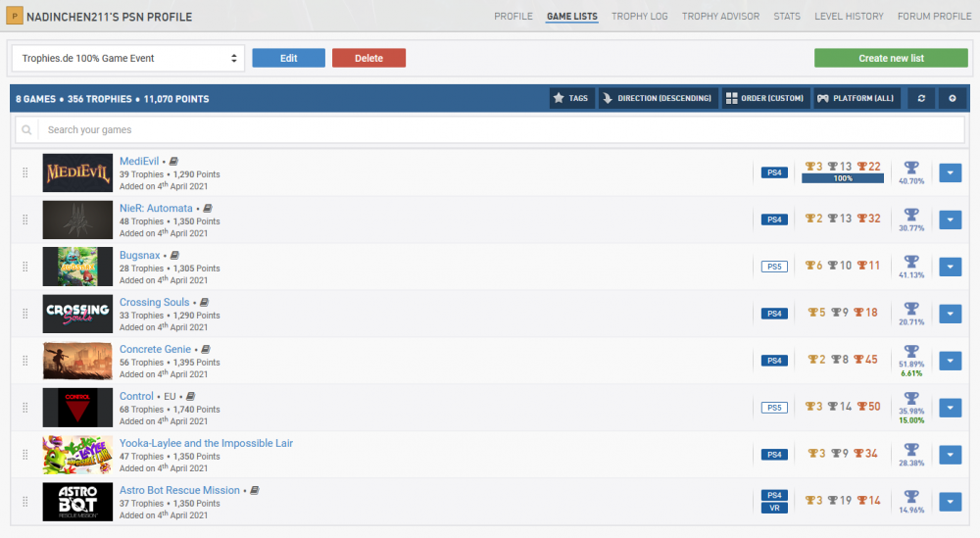
Task: Click the profile avatar icon beside the username
Action: pyautogui.click(x=15, y=17)
